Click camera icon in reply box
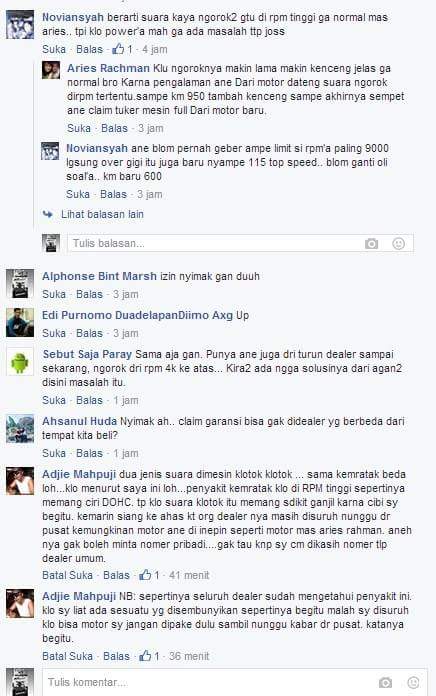Viewport: 436px width, 696px height. (371, 244)
